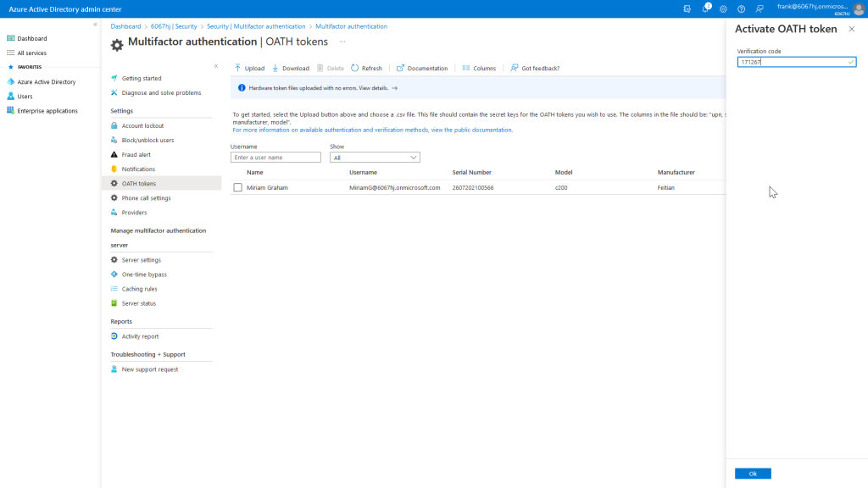The image size is (868, 488).
Task: Open the Columns chooser
Action: [x=479, y=68]
